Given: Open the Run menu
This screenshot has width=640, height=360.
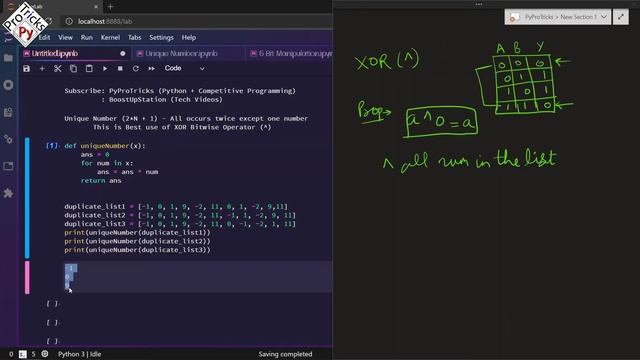Looking at the screenshot, I should (x=87, y=38).
